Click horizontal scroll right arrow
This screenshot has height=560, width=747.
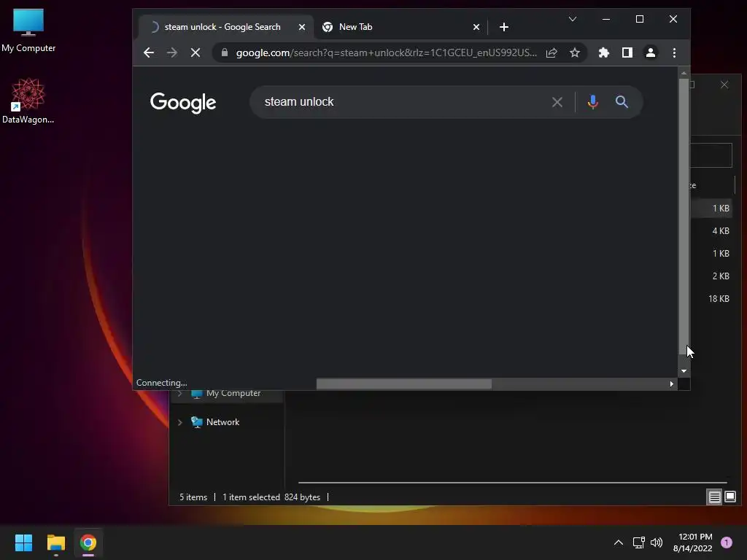pos(671,384)
